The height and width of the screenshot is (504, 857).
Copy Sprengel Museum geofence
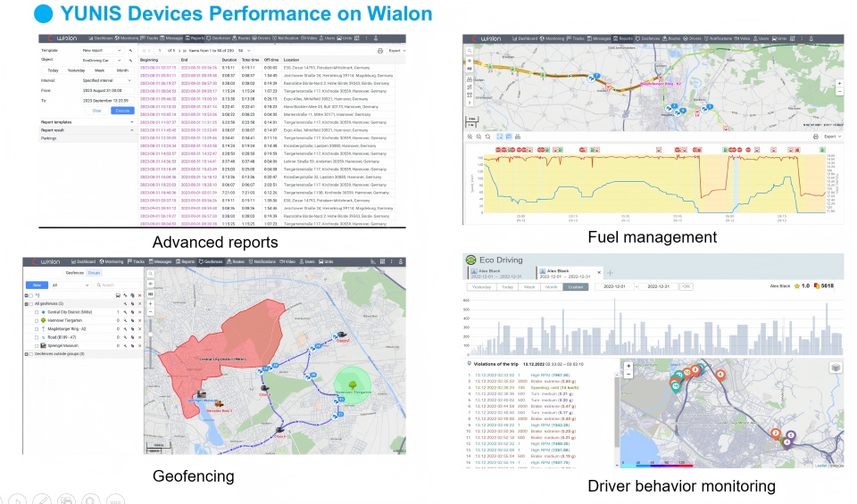133,345
